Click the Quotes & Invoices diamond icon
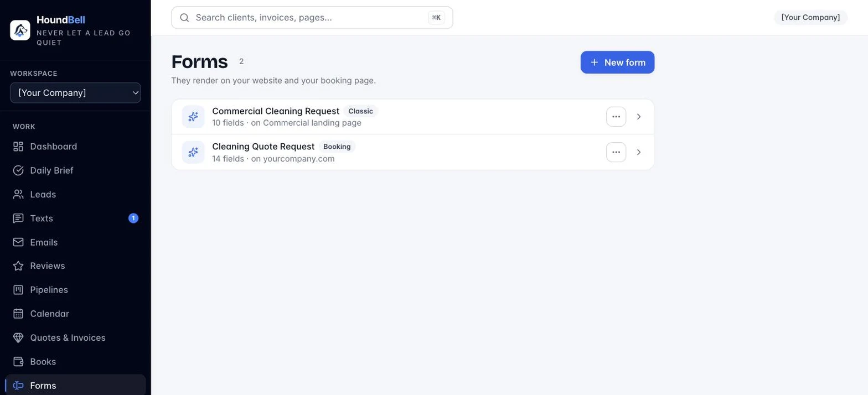Image resolution: width=868 pixels, height=395 pixels. click(18, 337)
